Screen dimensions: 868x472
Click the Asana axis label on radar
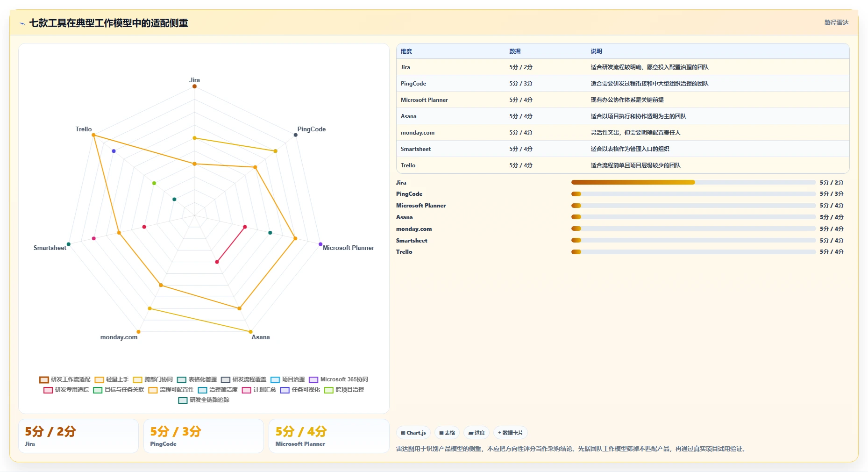261,337
